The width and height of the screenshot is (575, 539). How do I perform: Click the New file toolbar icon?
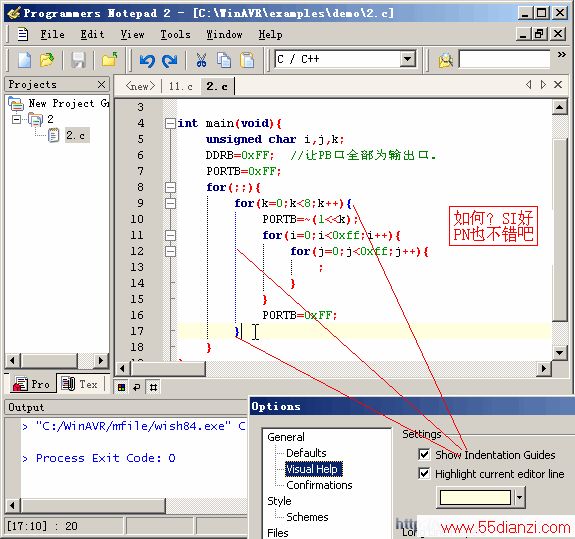pos(24,60)
